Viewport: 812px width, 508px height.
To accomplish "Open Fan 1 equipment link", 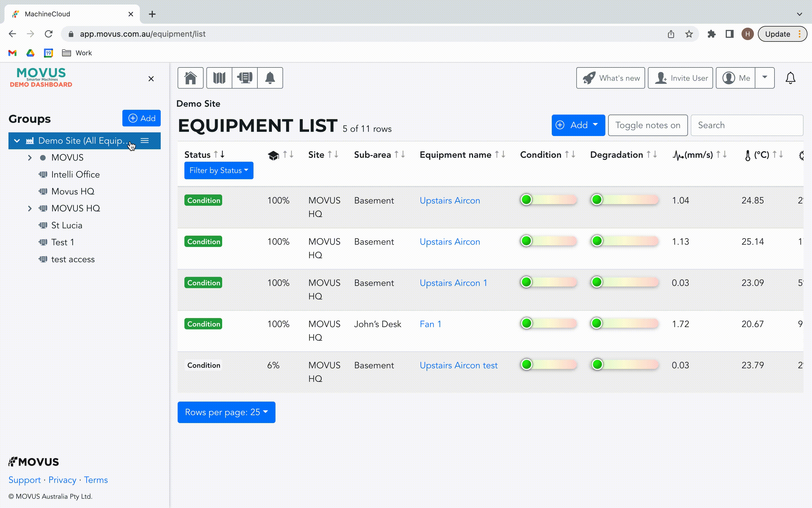I will 431,324.
